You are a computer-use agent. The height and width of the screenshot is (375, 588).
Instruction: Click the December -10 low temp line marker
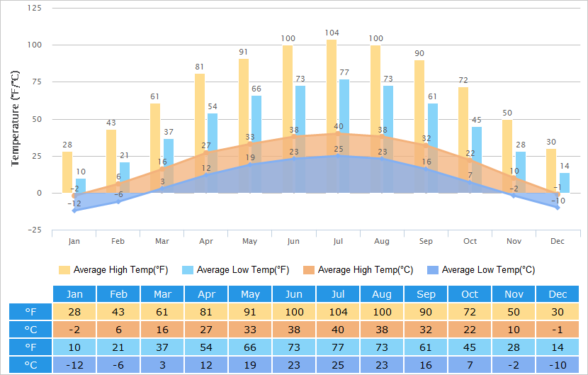coord(558,208)
